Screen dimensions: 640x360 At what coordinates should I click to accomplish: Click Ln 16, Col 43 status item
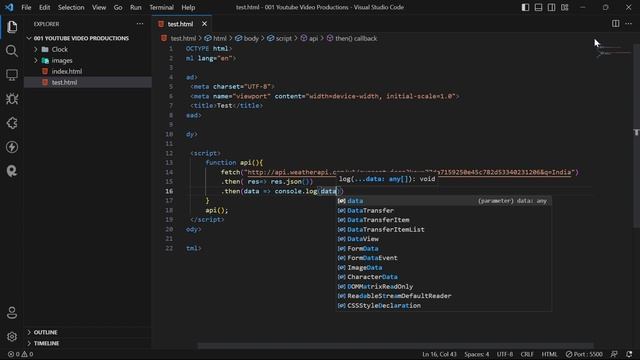439,354
